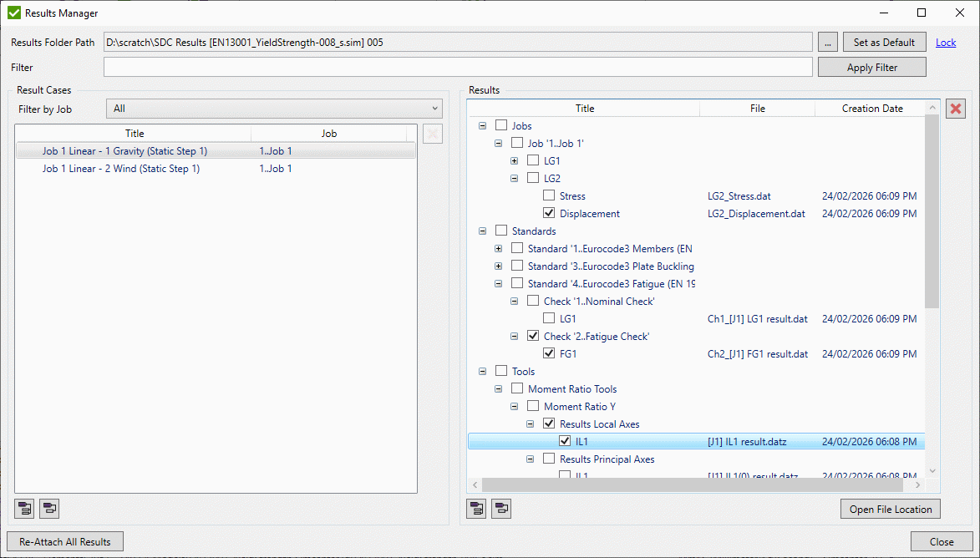Viewport: 980px width, 558px height.
Task: Tick the Job '1..Job 1' checkbox
Action: [517, 143]
